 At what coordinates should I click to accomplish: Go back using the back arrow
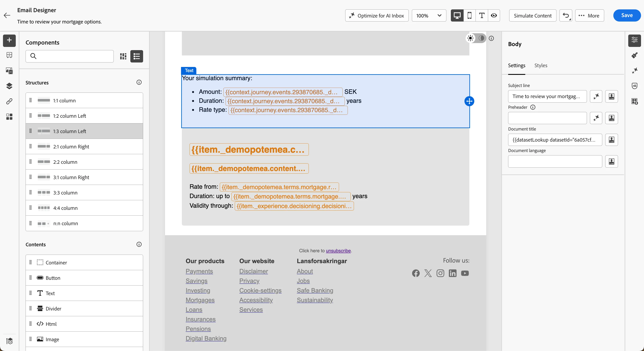7,16
